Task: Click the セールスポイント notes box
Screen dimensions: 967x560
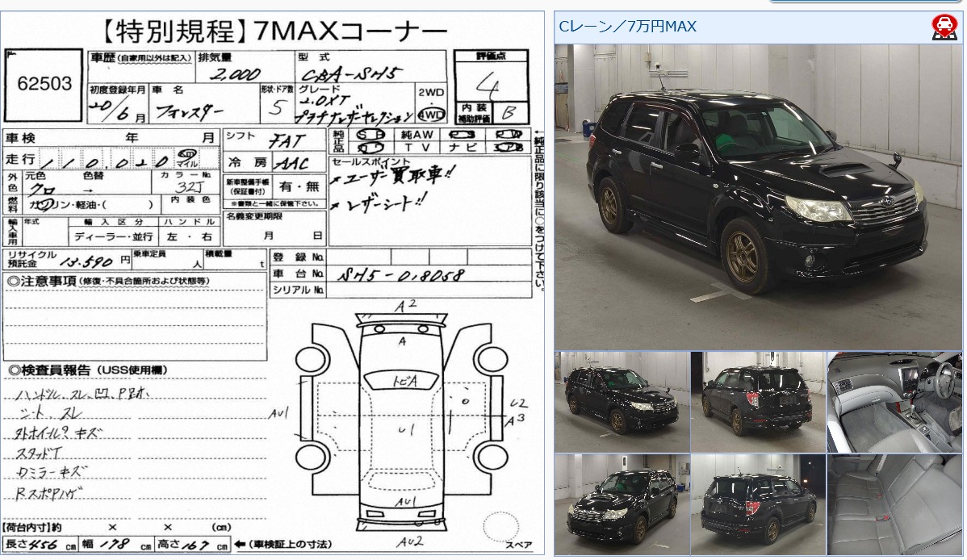Action: click(x=429, y=200)
